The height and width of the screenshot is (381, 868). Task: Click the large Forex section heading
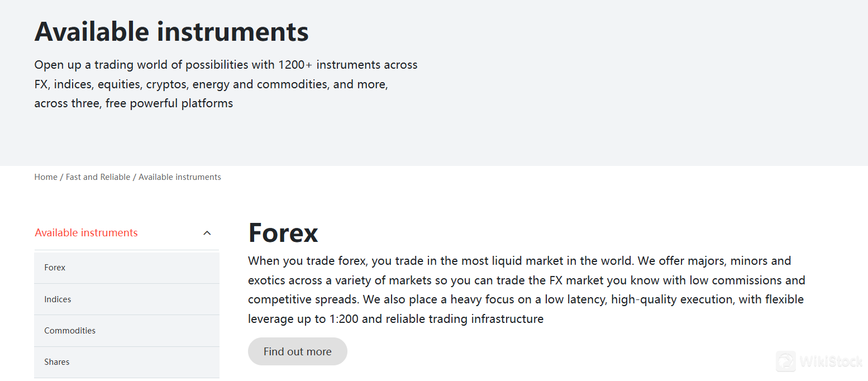click(283, 232)
